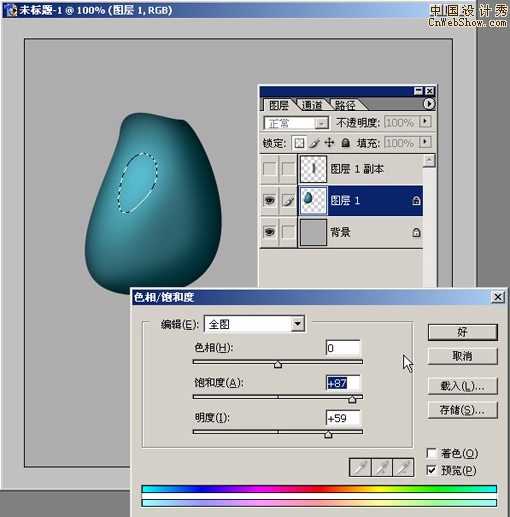Open the 不透明度 opacity slider arrow
Viewport: 510px width, 517px height.
425,122
